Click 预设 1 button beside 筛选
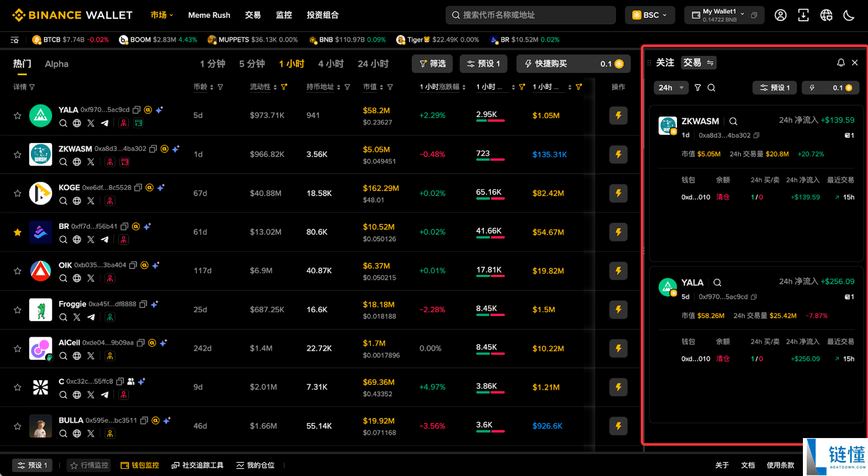Screen dimensions: 868x476 (483, 64)
